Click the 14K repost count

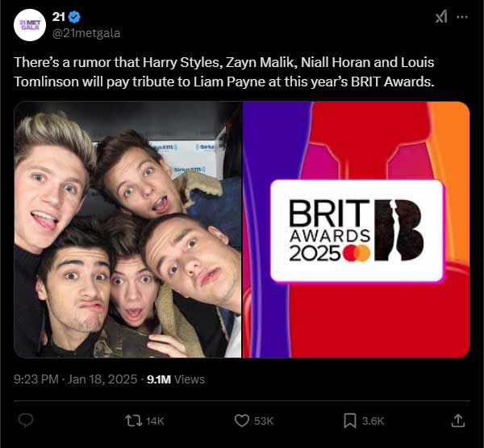click(x=156, y=421)
